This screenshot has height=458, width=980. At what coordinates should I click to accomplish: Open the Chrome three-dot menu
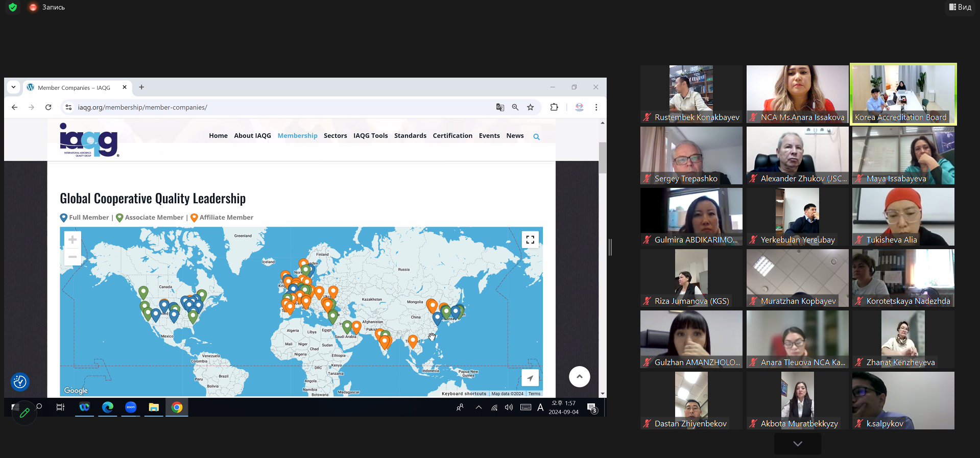[596, 107]
